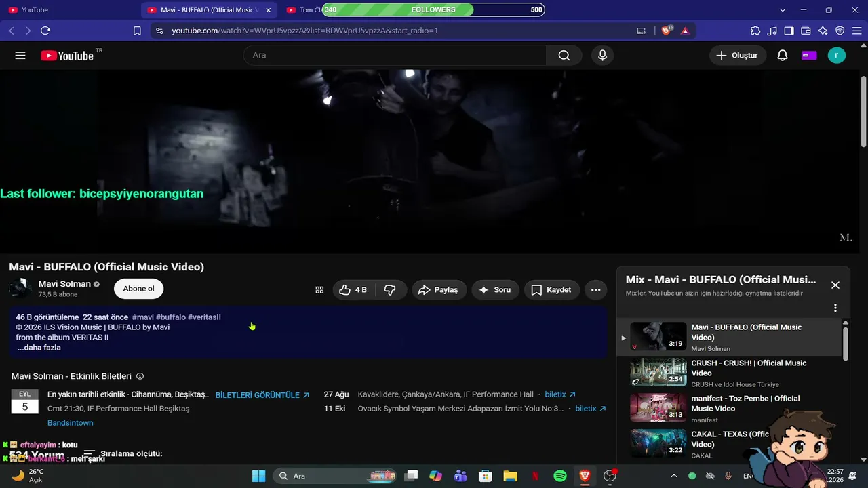Open Mavi Solman channel name
The width and height of the screenshot is (868, 488).
coord(64,284)
